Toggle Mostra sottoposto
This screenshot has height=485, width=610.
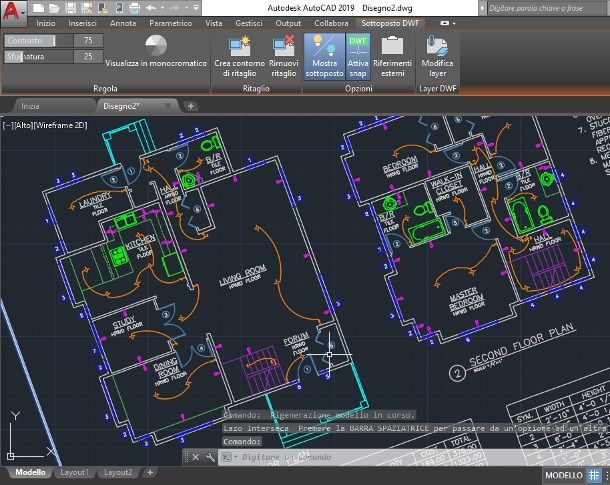point(324,56)
